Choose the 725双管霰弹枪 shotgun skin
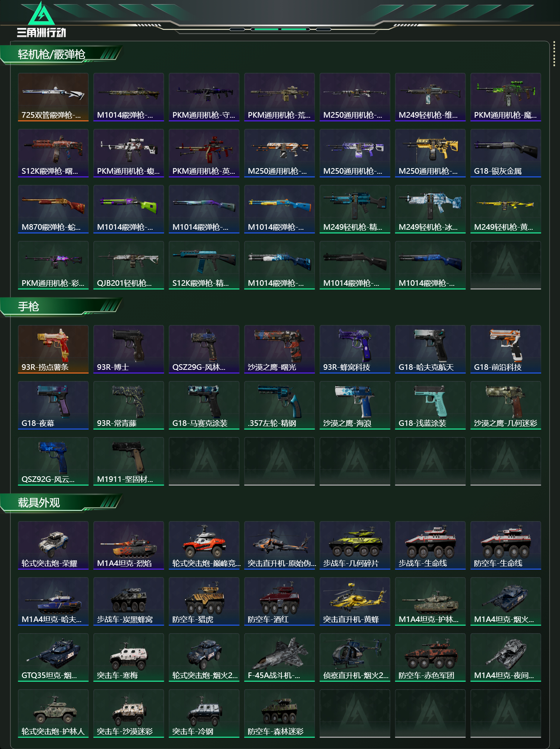560x749 pixels. tap(53, 97)
